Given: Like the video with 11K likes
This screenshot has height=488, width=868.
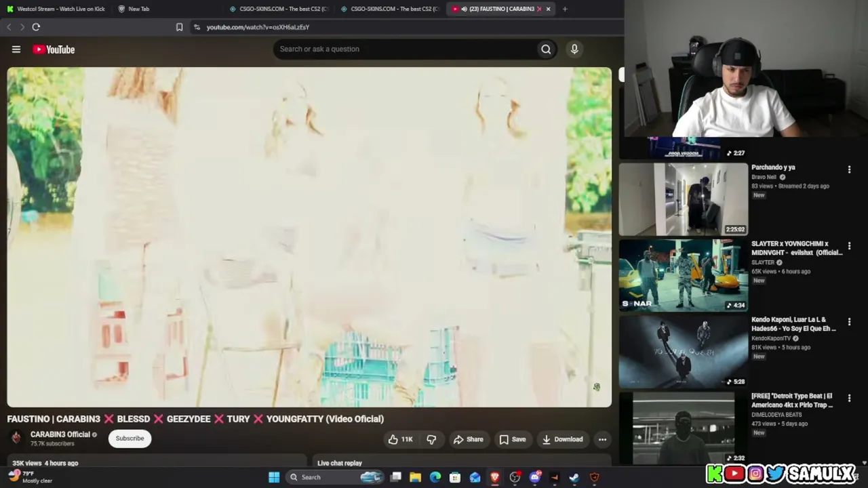Looking at the screenshot, I should click(x=400, y=439).
